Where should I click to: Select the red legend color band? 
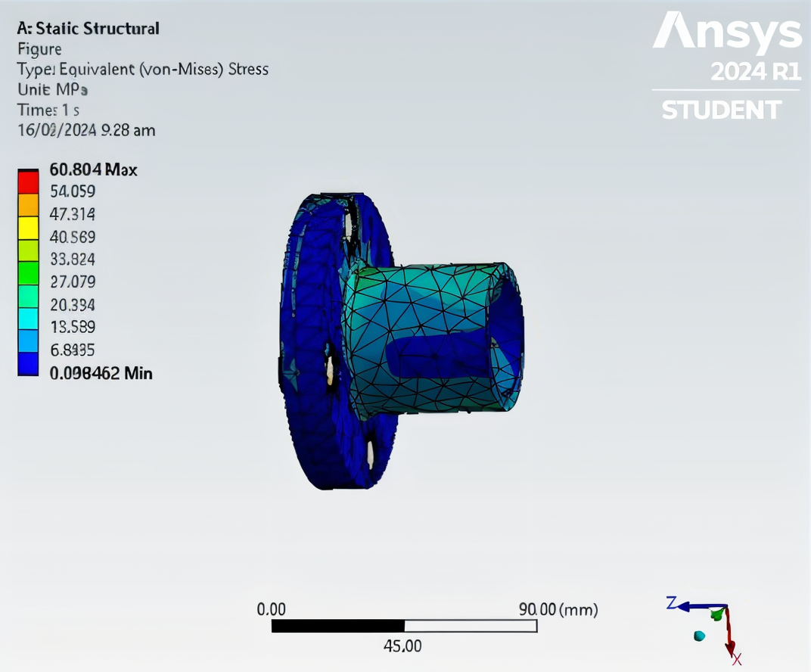pos(28,182)
